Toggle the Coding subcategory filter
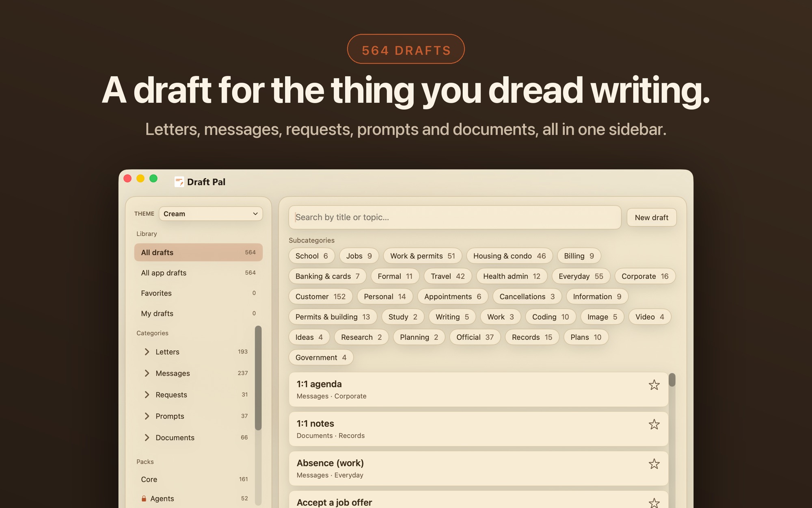The image size is (812, 508). click(x=550, y=317)
